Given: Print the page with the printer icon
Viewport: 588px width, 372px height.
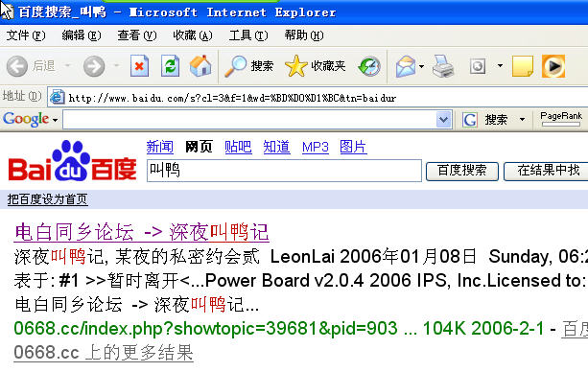Looking at the screenshot, I should coord(443,66).
